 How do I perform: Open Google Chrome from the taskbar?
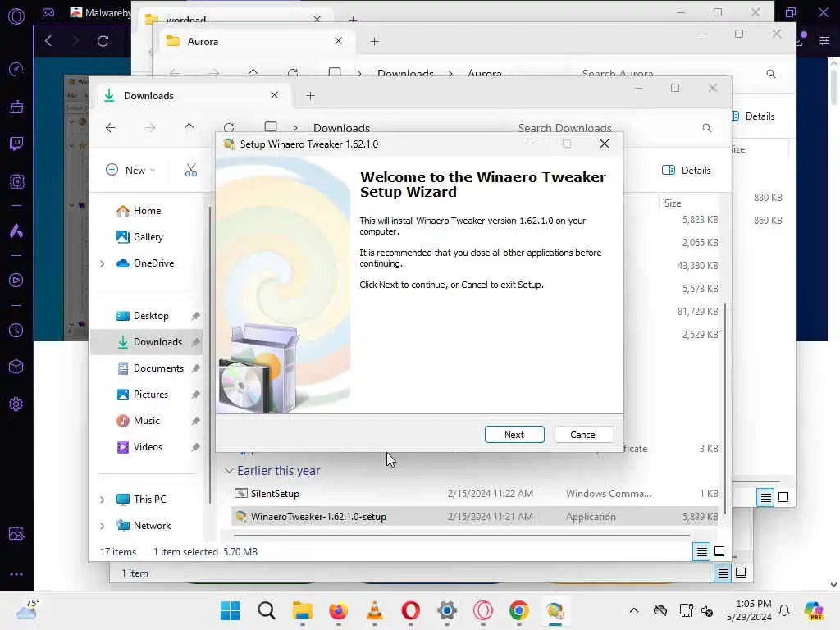point(518,610)
